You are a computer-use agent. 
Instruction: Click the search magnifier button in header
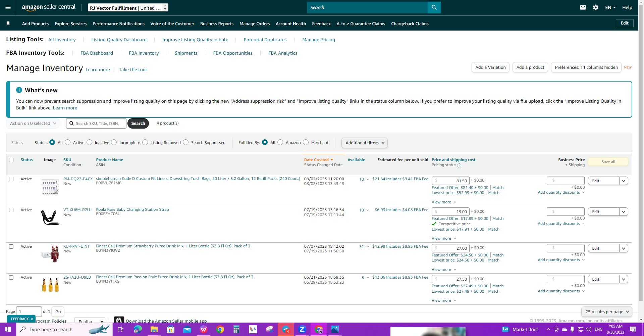[434, 7]
